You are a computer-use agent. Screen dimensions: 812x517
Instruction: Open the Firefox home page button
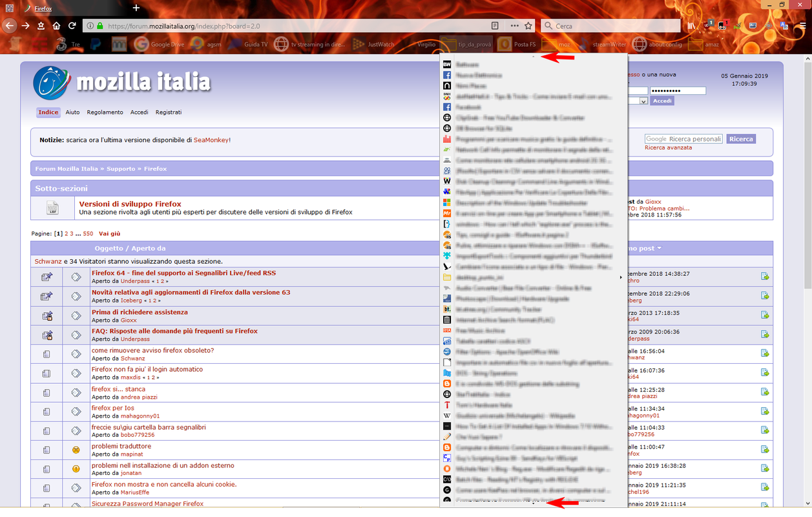[56, 26]
